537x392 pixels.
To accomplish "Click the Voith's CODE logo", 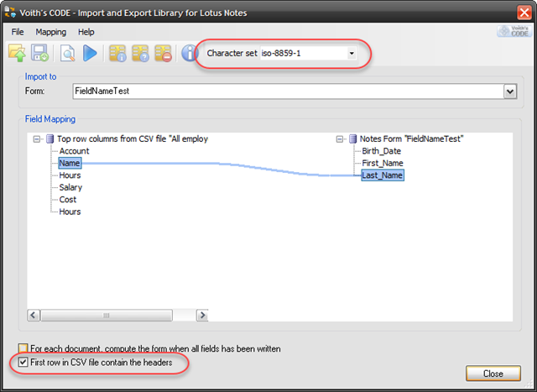I will [x=514, y=31].
